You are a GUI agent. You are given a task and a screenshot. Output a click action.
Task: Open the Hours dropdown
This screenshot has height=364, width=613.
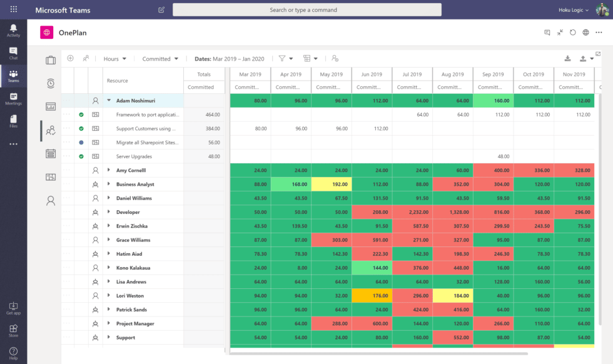(x=115, y=59)
